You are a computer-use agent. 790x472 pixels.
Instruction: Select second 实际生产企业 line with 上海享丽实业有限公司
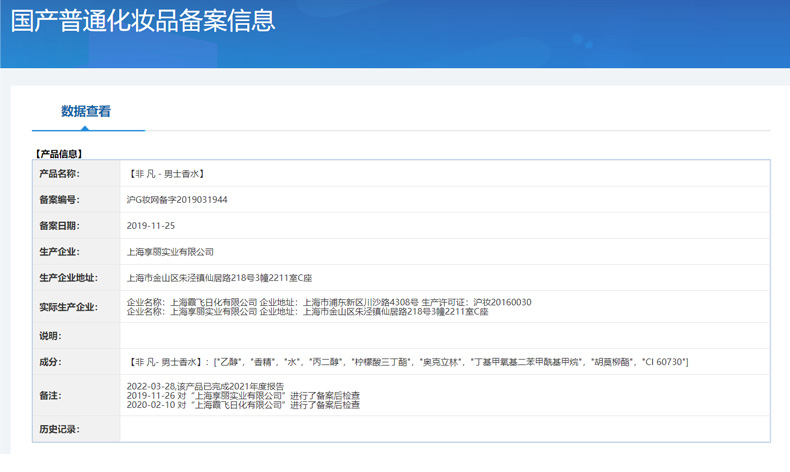coord(307,311)
